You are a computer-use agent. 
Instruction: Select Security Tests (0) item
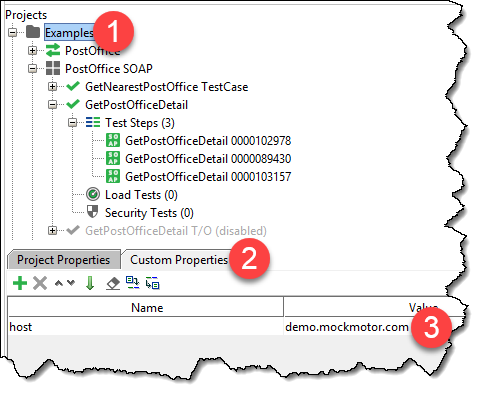(149, 213)
